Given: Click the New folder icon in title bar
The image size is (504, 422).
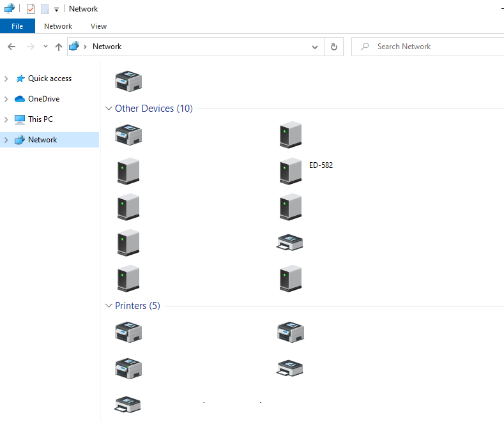Looking at the screenshot, I should click(x=45, y=9).
